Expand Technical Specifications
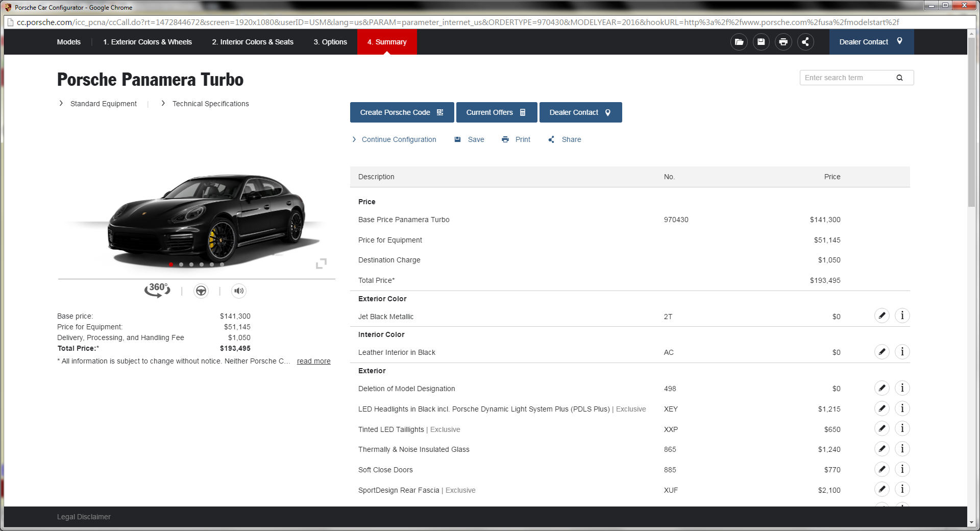 (x=205, y=104)
